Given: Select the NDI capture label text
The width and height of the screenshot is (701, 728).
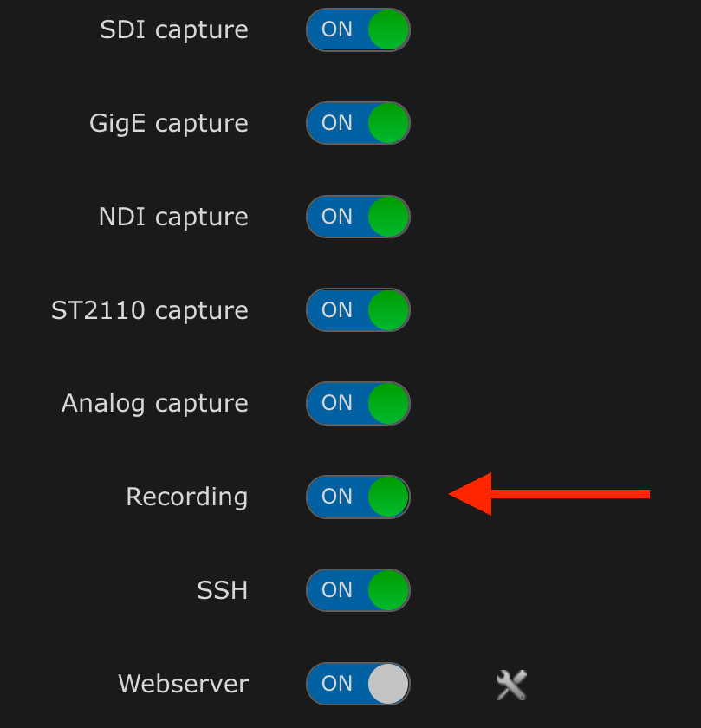Looking at the screenshot, I should (173, 217).
